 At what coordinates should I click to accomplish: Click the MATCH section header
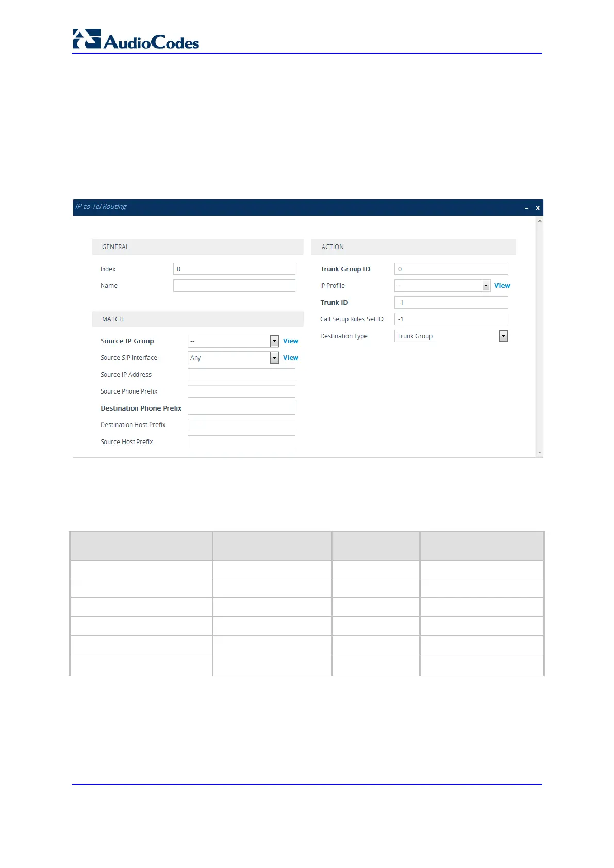click(x=197, y=319)
